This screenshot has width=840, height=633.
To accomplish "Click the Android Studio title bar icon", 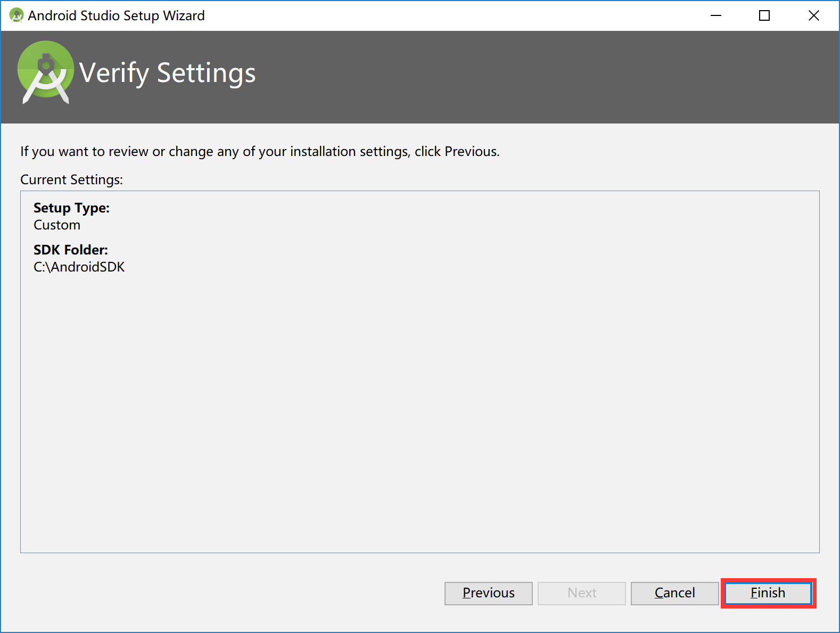I will pos(17,15).
